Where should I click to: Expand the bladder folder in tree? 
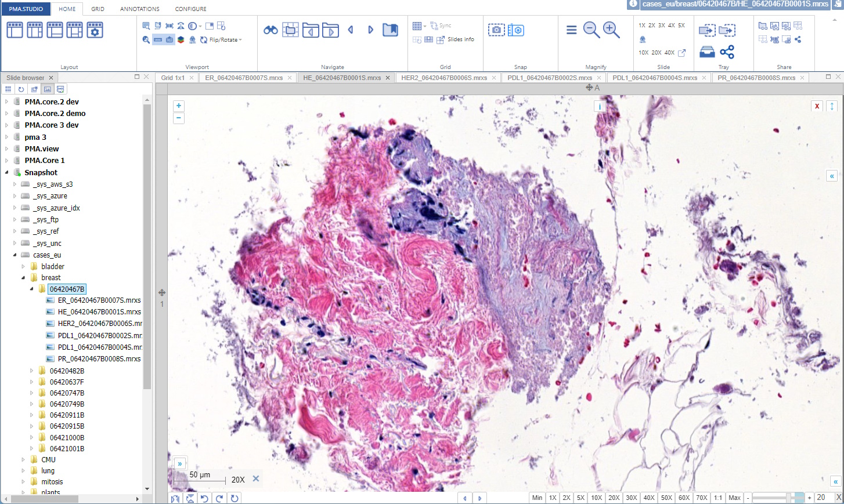pos(23,267)
